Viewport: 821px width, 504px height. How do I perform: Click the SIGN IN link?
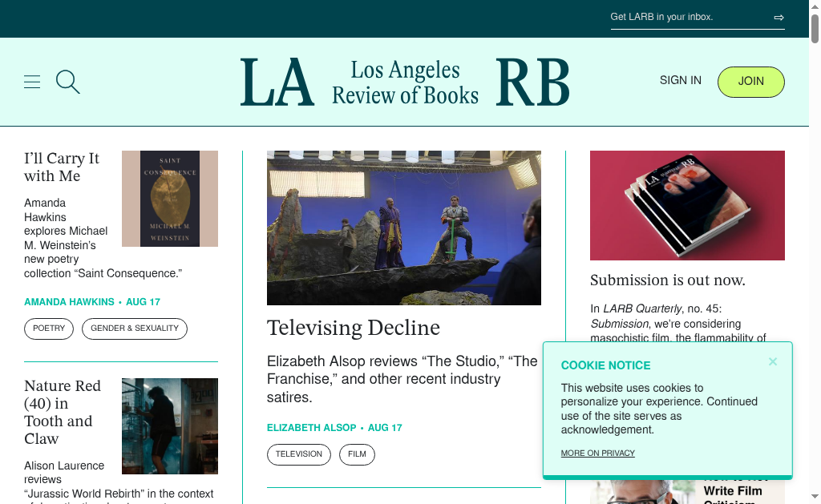click(680, 81)
